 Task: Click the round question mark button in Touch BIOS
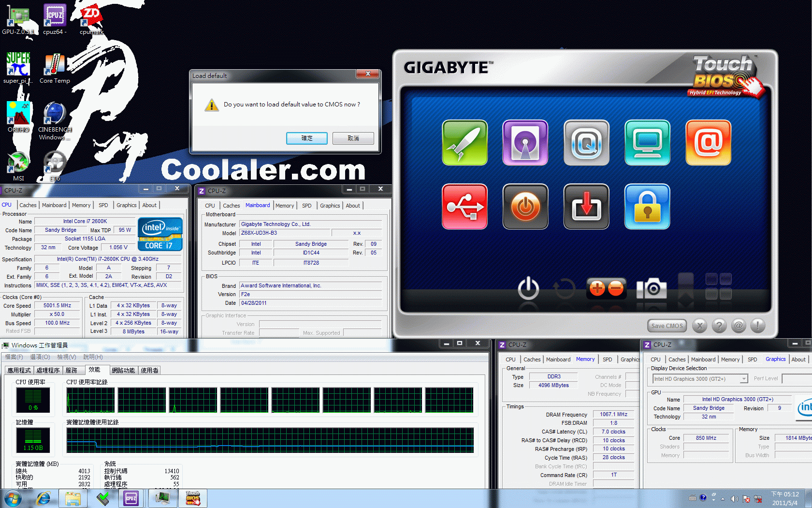719,326
